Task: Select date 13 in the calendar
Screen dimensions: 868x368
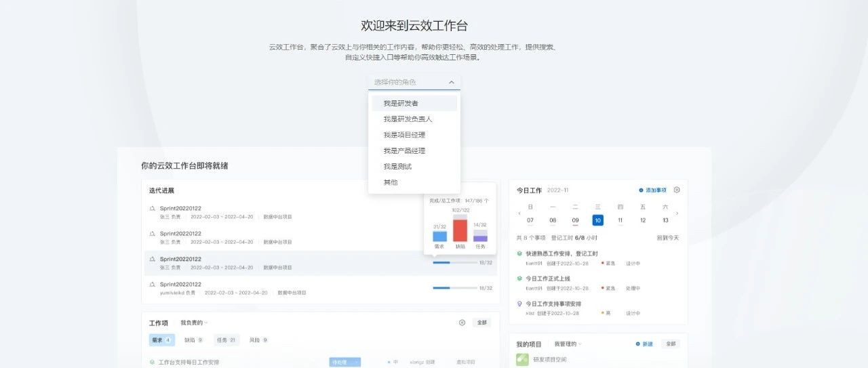Action: [x=665, y=220]
